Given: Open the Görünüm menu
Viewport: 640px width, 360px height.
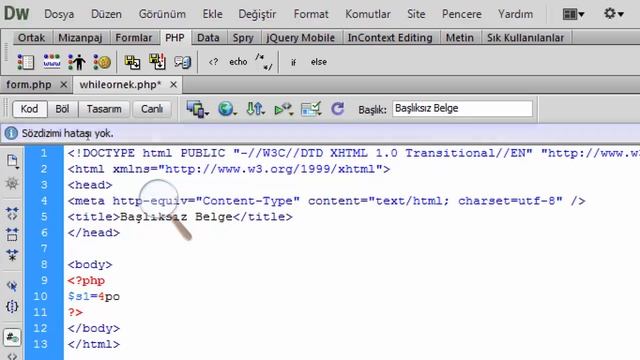Looking at the screenshot, I should tap(162, 14).
